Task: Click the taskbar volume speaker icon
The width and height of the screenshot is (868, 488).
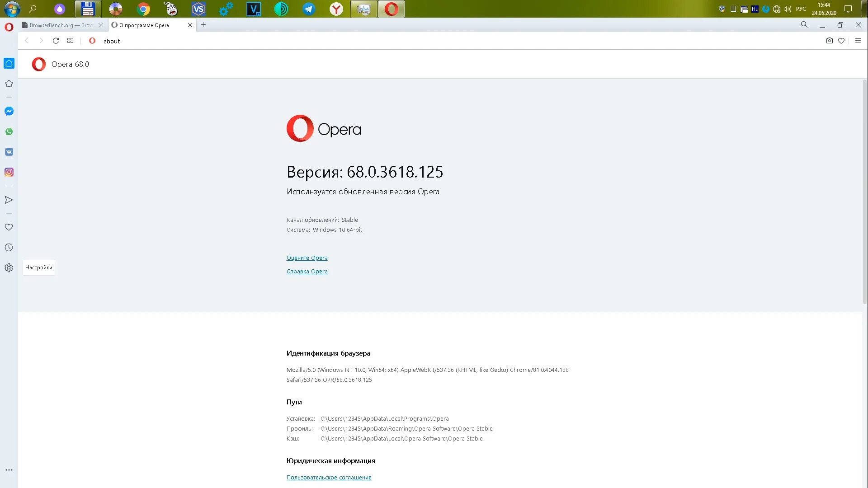Action: point(788,9)
